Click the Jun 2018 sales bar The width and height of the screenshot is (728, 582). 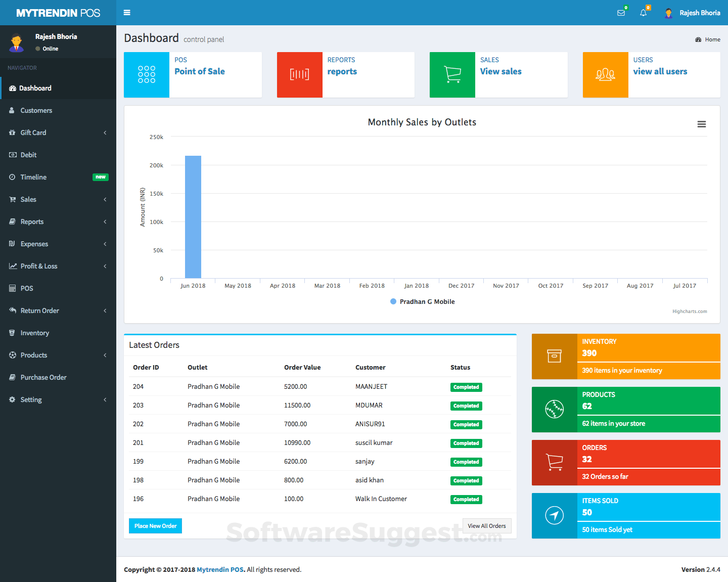(x=193, y=217)
